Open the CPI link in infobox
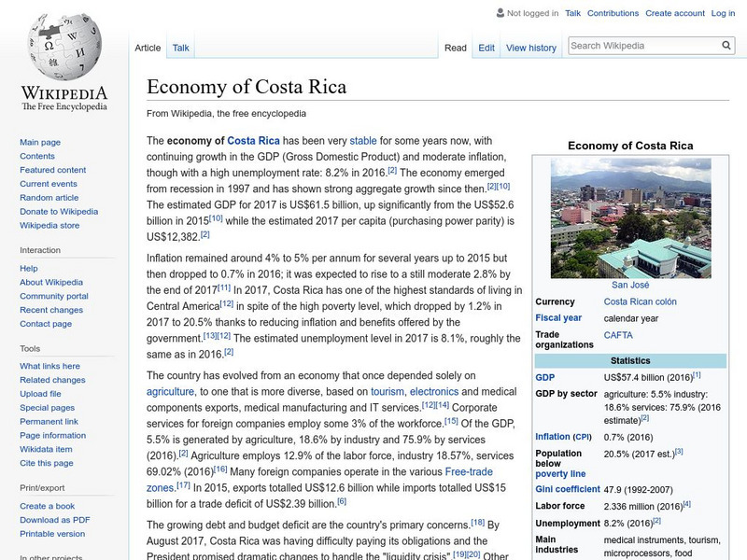This screenshot has height=560, width=747. pyautogui.click(x=582, y=437)
